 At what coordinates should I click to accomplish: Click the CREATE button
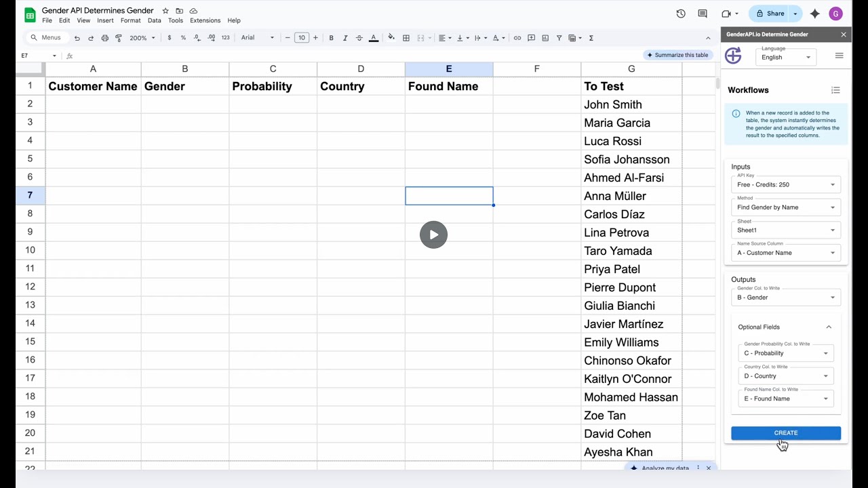coord(786,433)
